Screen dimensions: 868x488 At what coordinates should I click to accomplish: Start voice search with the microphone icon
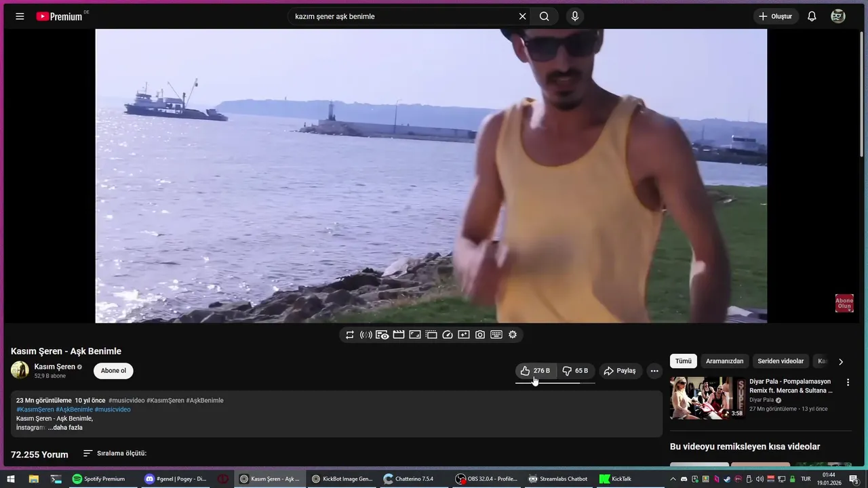coord(575,16)
